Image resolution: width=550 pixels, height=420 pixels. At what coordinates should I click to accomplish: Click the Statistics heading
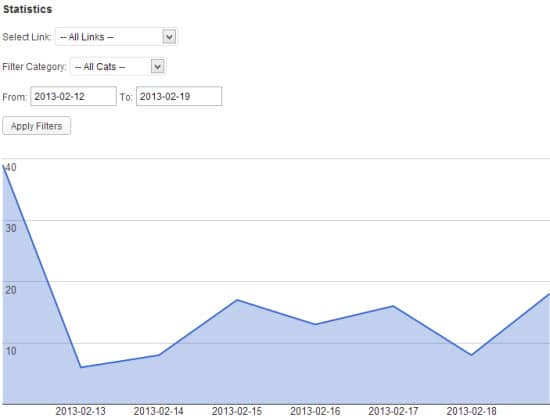click(27, 9)
